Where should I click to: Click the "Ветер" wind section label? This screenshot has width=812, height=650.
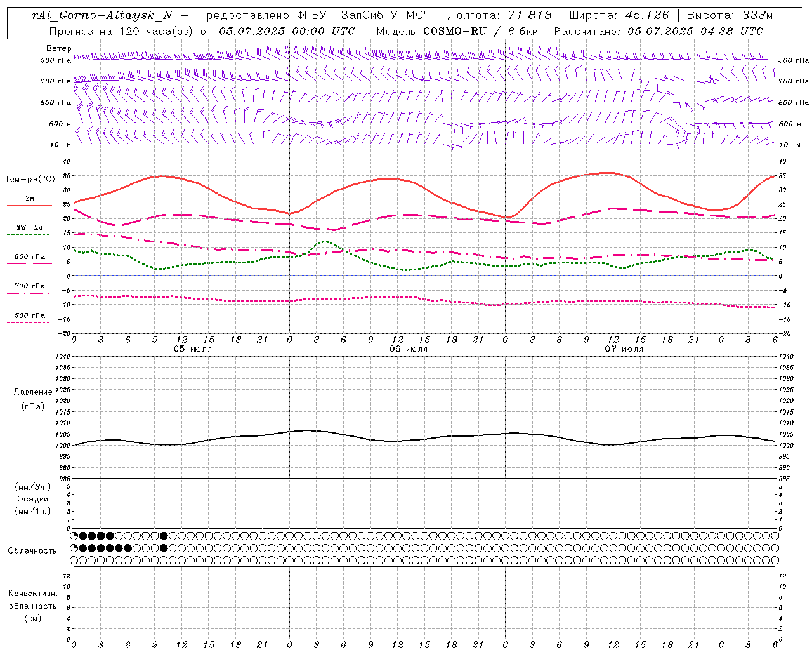pos(58,48)
